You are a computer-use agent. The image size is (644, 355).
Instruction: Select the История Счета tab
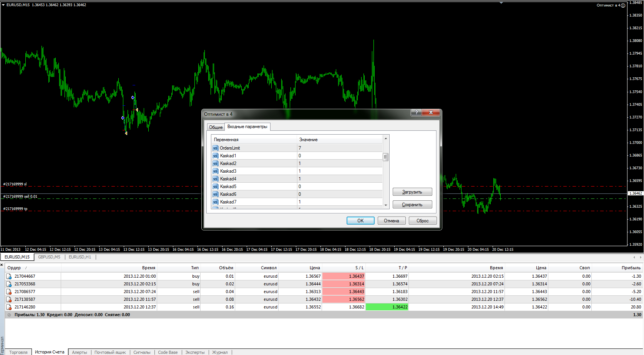[x=50, y=352]
